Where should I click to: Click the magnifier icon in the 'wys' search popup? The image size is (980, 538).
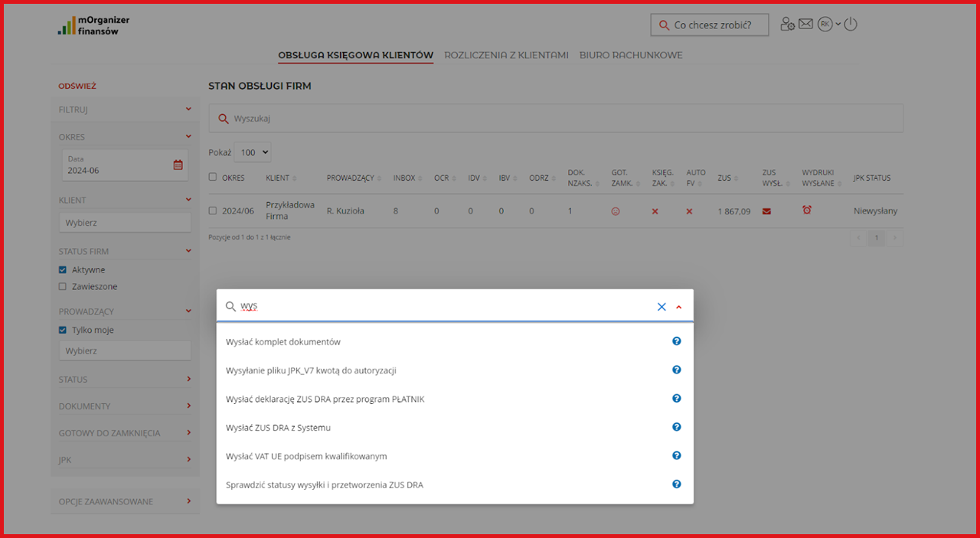[x=230, y=306]
